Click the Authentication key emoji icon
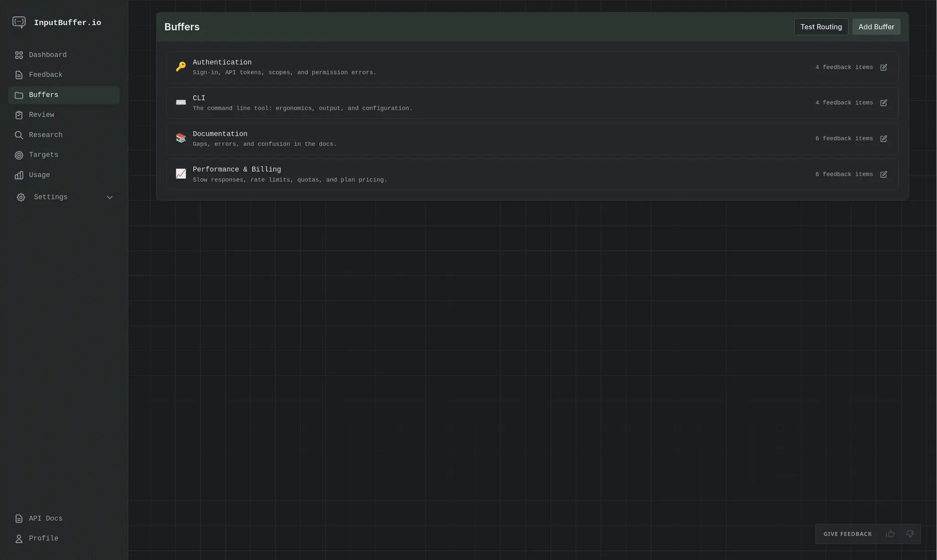Image resolution: width=937 pixels, height=560 pixels. [181, 67]
